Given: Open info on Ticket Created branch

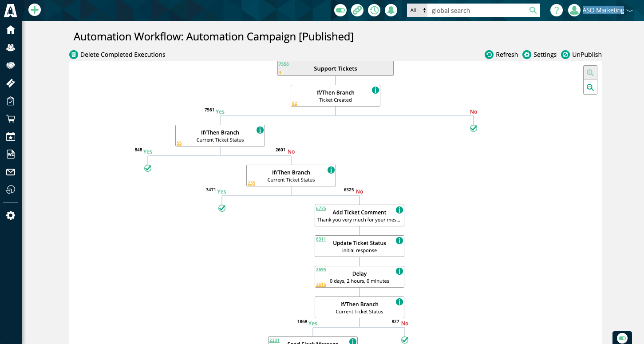Looking at the screenshot, I should pos(375,90).
